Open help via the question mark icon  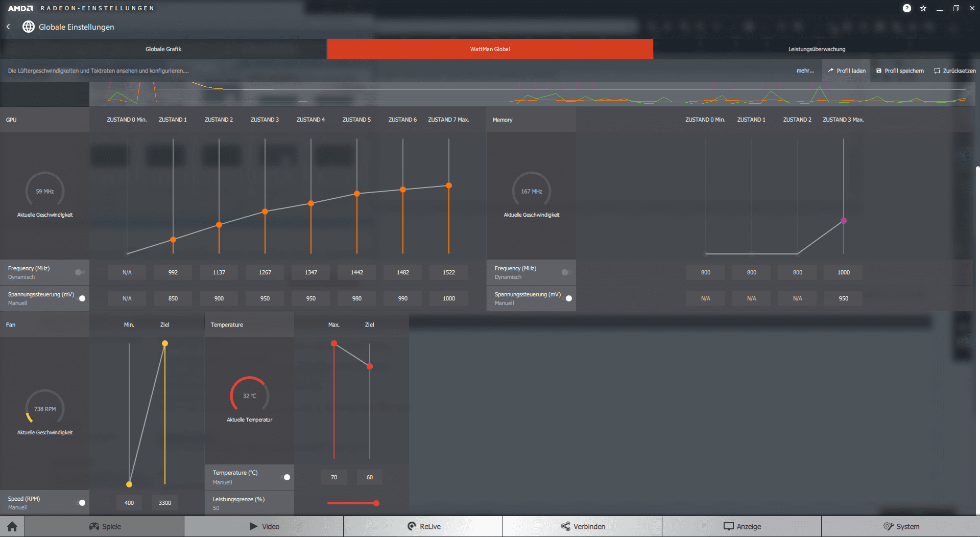(906, 8)
